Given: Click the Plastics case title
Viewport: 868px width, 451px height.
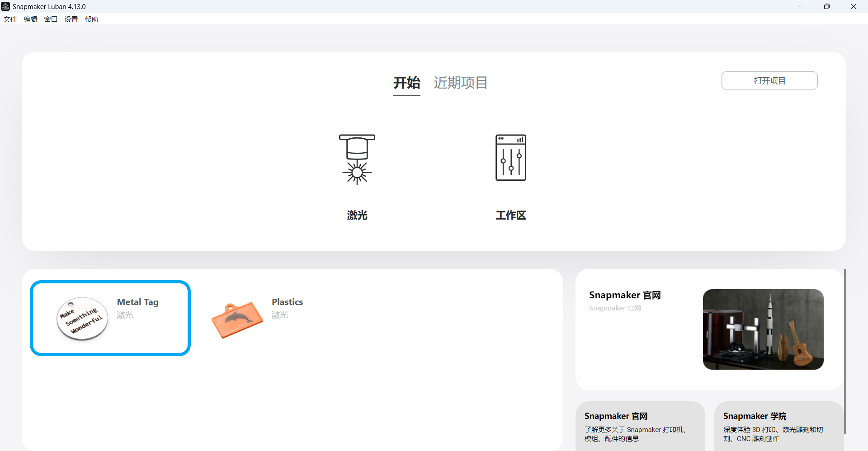Looking at the screenshot, I should click(x=287, y=302).
